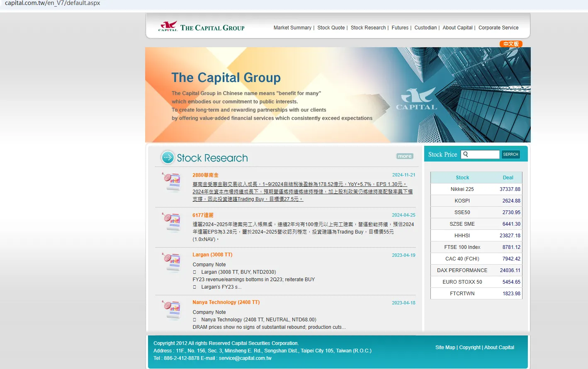Screen dimensions: 588x369
Task: Select the SZSE SME row
Action: pyautogui.click(x=476, y=224)
